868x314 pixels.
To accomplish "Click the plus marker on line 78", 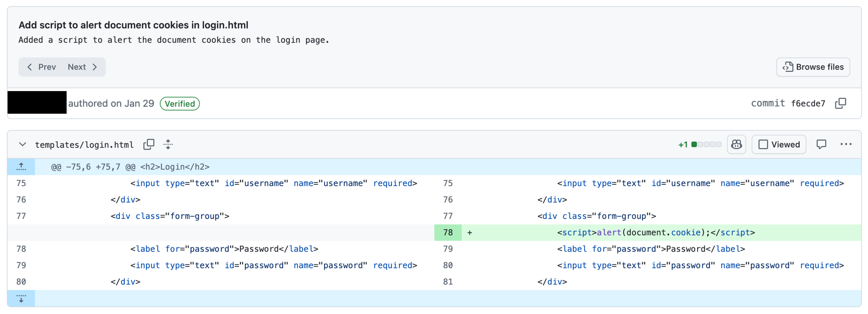I will click(x=469, y=233).
